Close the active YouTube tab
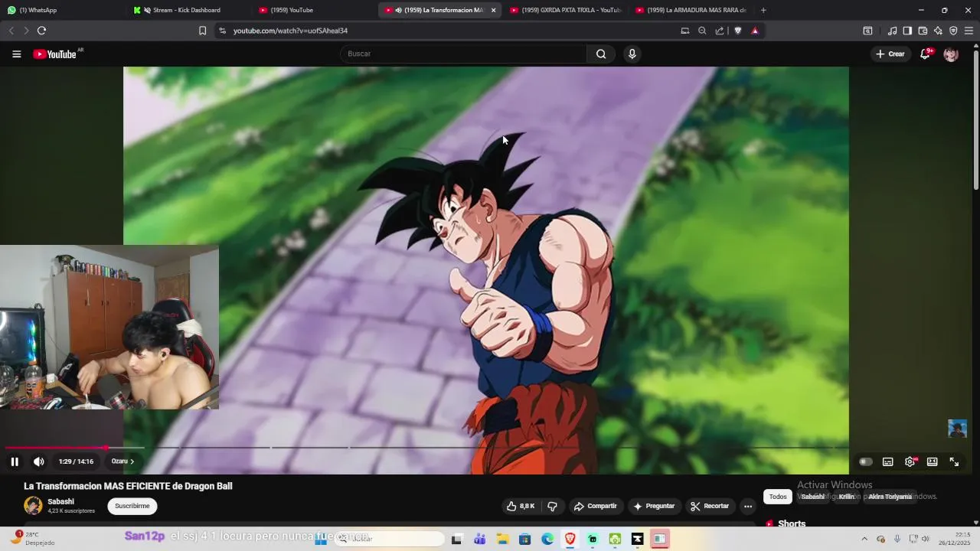980x551 pixels. tap(493, 10)
